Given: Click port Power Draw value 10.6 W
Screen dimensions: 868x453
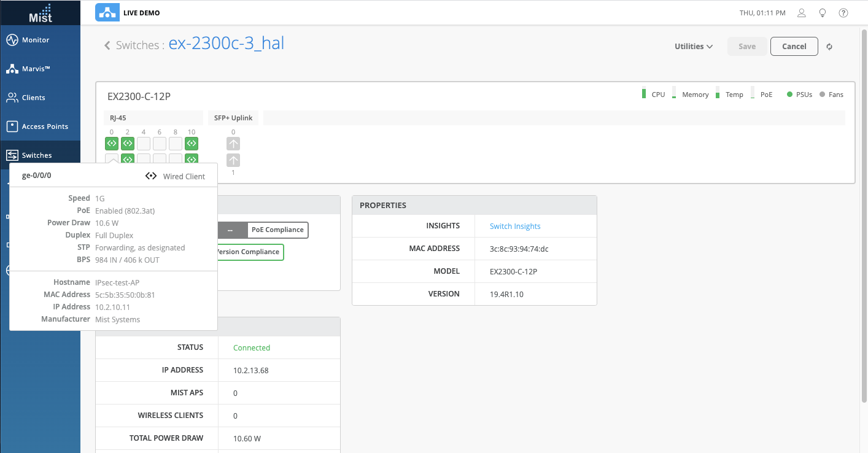Looking at the screenshot, I should coord(107,223).
